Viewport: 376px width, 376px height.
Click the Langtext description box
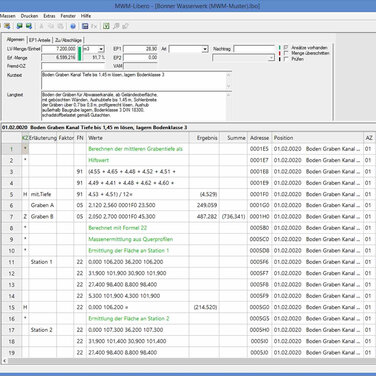click(134, 106)
